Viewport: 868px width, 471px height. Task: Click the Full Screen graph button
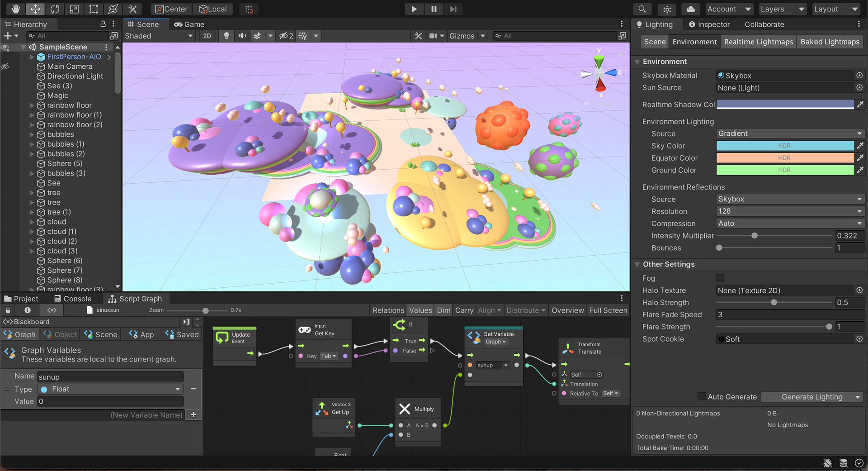[x=608, y=310]
